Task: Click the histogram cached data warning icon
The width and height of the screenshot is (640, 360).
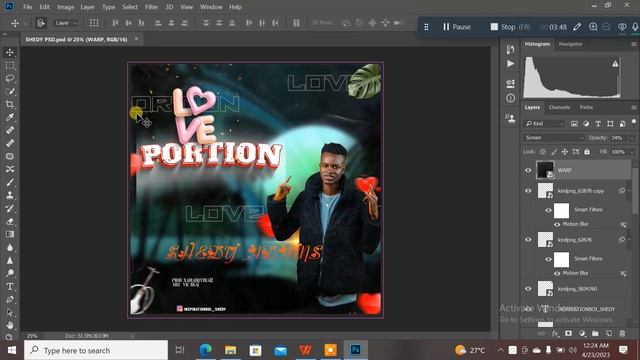Action: click(615, 64)
